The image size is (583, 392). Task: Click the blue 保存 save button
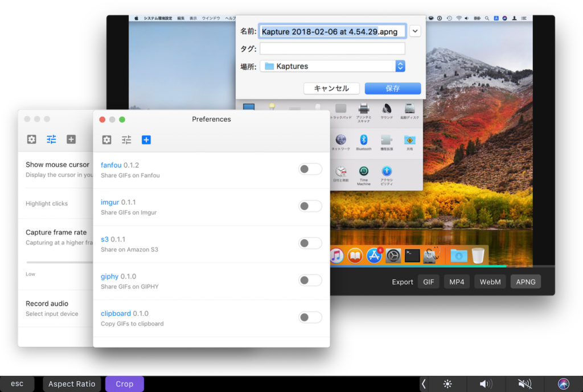[392, 88]
